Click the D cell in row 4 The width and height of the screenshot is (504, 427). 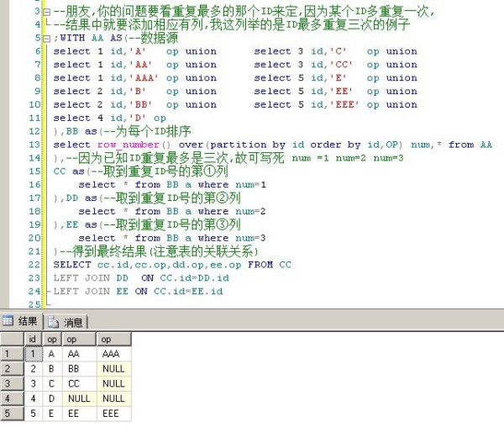coord(51,398)
